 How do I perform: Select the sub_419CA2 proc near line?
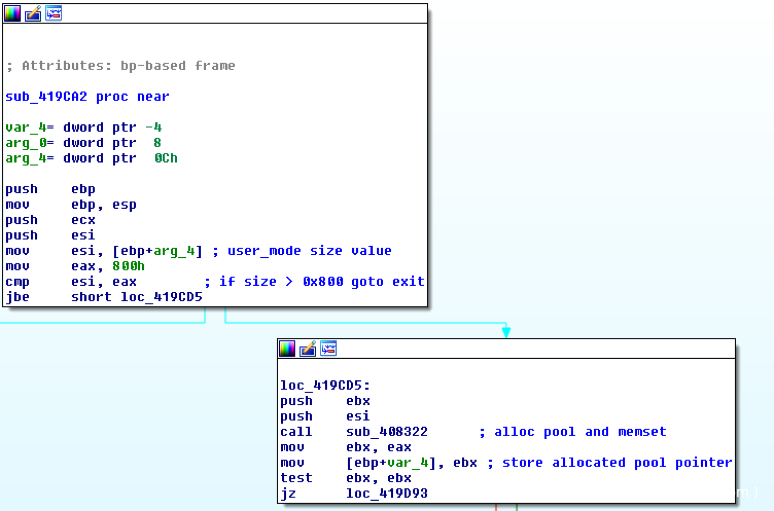(x=87, y=97)
